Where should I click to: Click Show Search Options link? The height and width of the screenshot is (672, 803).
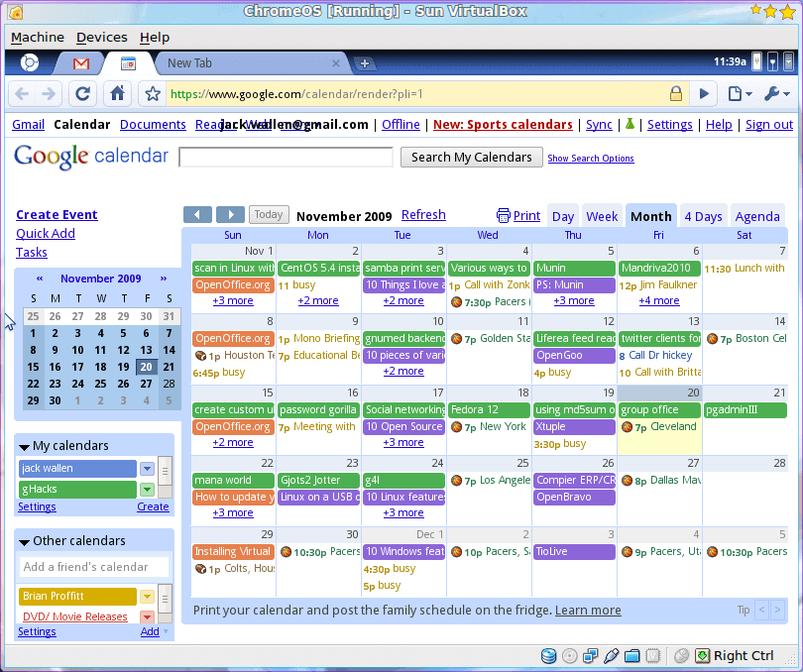pyautogui.click(x=591, y=159)
